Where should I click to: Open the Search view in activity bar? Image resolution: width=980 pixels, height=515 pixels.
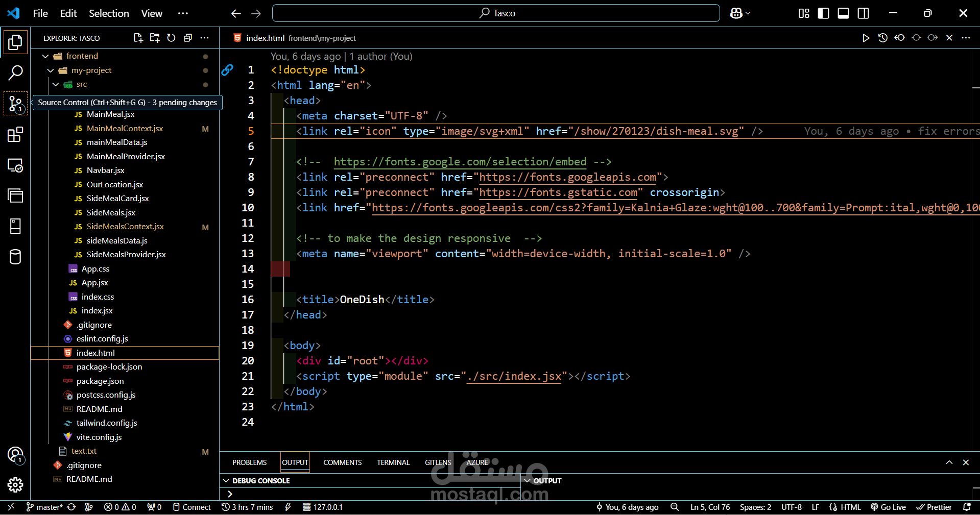coord(15,73)
